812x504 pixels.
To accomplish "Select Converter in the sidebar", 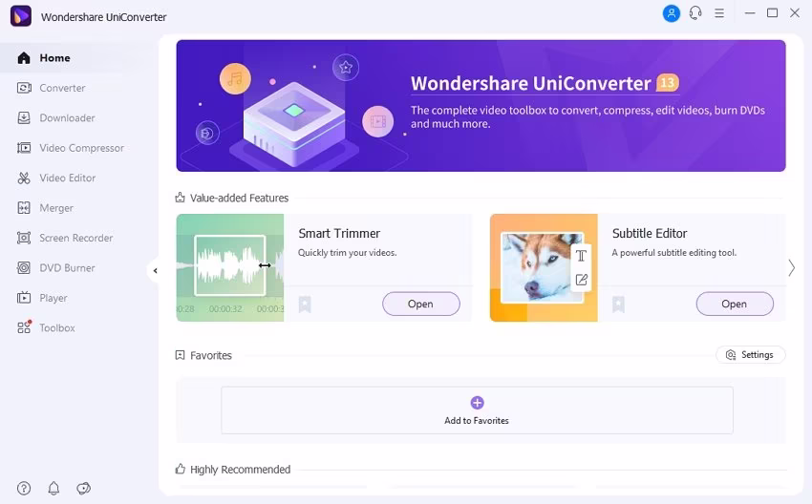I will tap(62, 88).
